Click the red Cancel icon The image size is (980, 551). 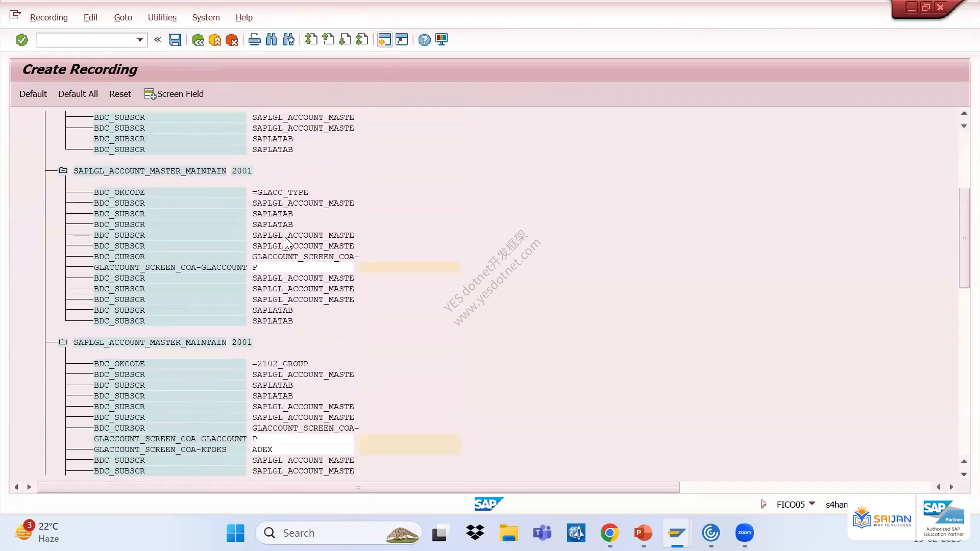[232, 40]
